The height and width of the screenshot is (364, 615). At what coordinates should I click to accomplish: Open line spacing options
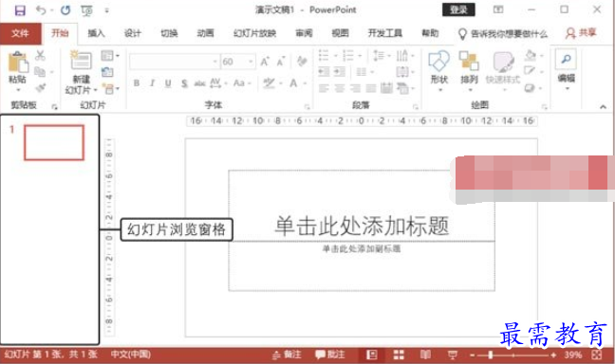tap(382, 55)
